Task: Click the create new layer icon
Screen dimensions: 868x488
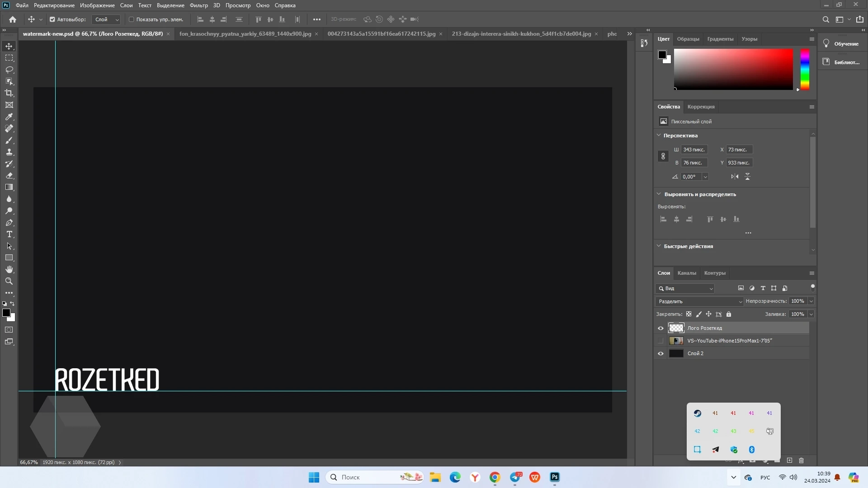Action: click(789, 460)
